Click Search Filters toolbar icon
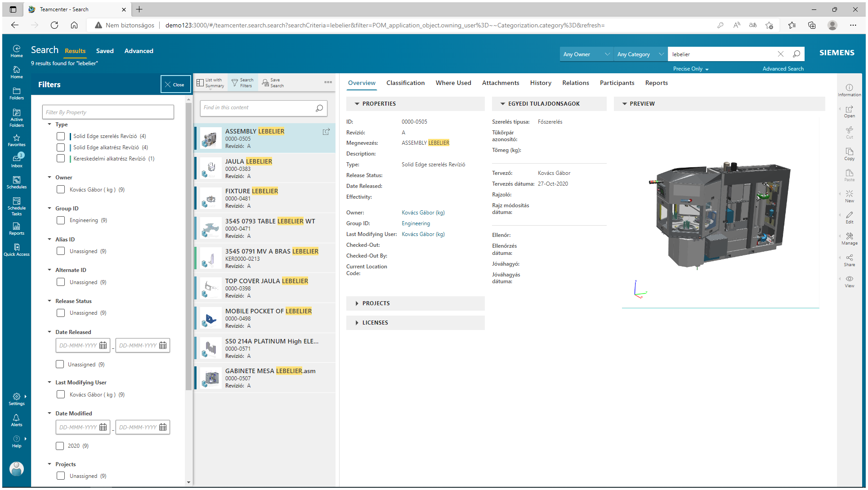This screenshot has width=868, height=490. (243, 83)
